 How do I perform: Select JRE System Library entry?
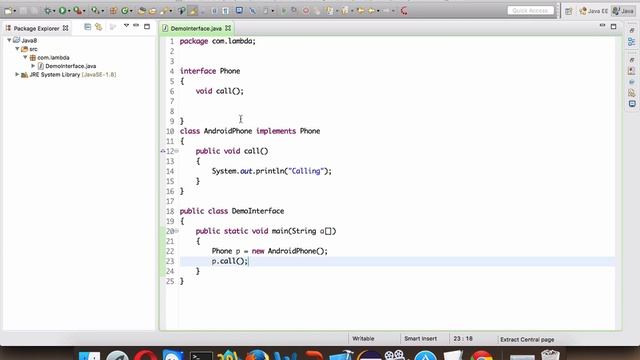click(x=69, y=75)
